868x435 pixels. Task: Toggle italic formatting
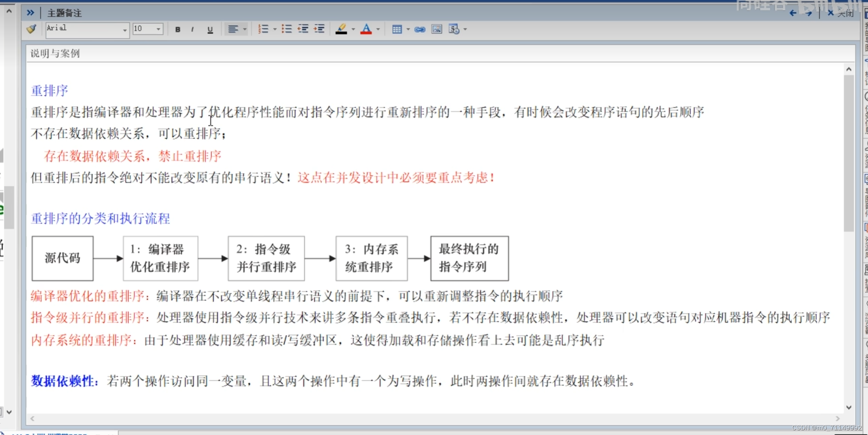192,29
